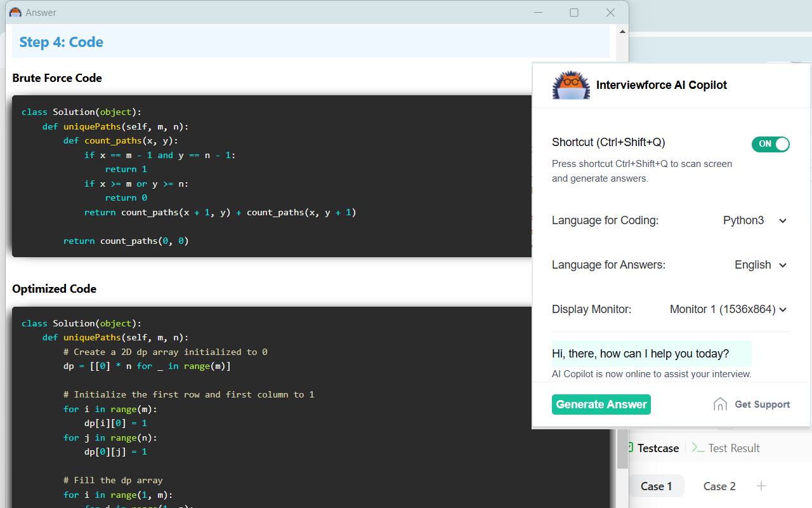
Task: Click the terminal icon next to Test Result
Action: (698, 448)
